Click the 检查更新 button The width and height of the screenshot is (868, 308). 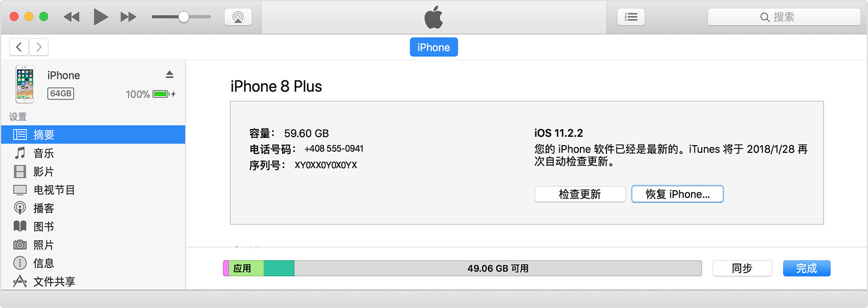(x=580, y=194)
